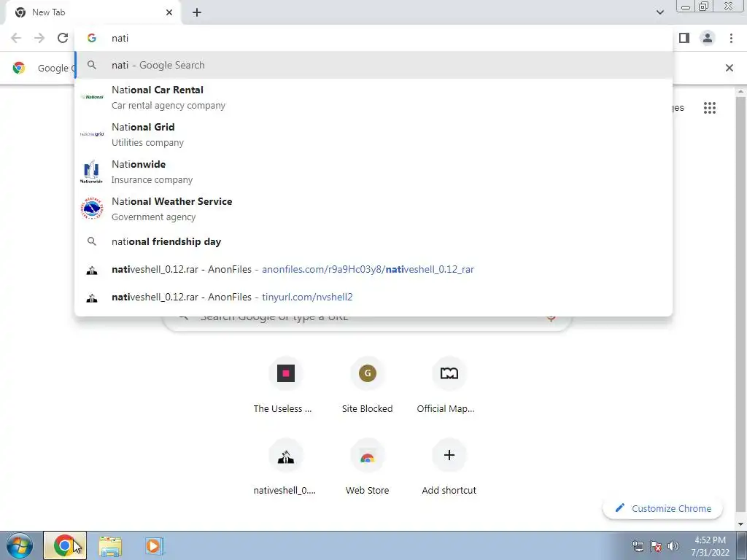747x560 pixels.
Task: Click the Chrome taskbar icon
Action: coord(65,545)
